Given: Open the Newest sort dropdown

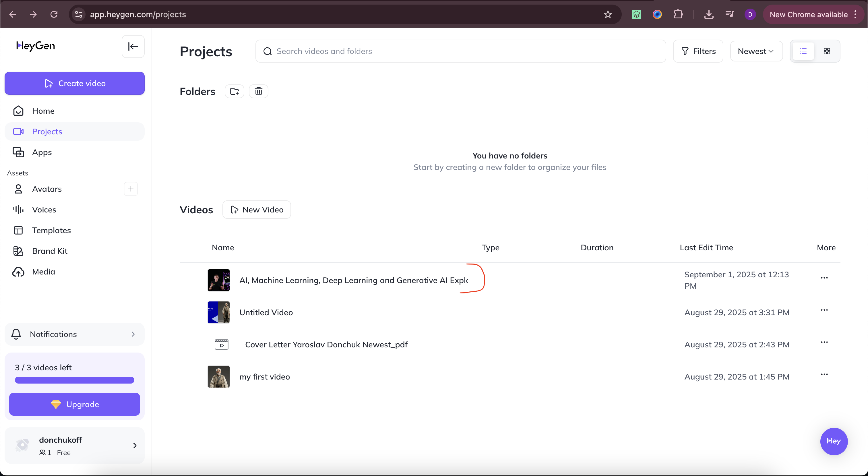Looking at the screenshot, I should [756, 51].
